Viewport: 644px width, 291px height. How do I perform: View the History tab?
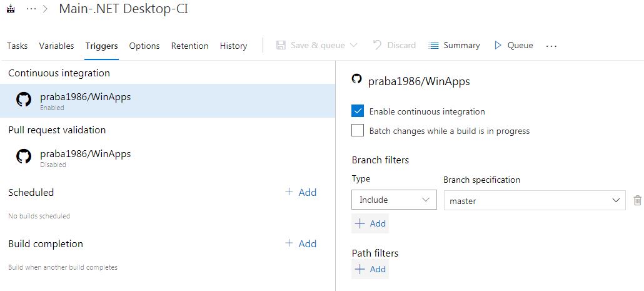[x=233, y=46]
